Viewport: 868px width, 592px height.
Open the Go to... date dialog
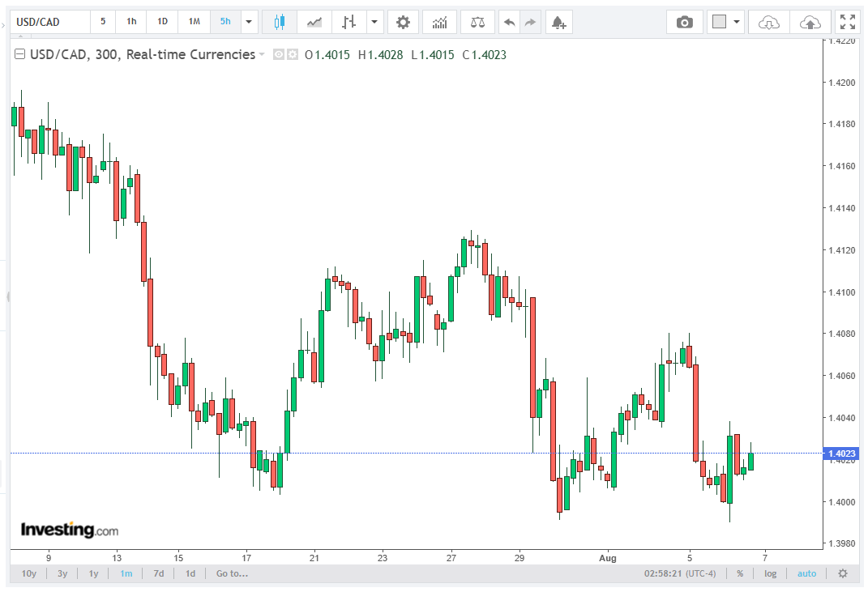coord(232,573)
